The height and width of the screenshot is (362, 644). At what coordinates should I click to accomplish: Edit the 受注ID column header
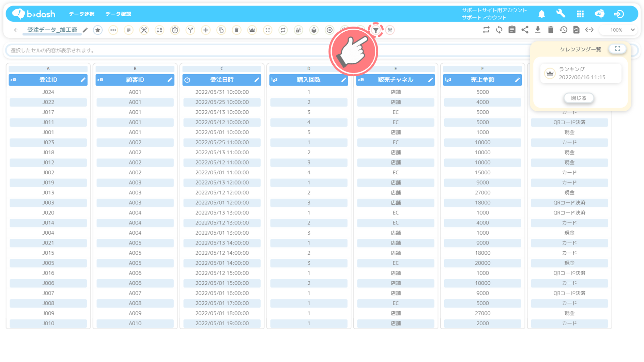(x=83, y=80)
